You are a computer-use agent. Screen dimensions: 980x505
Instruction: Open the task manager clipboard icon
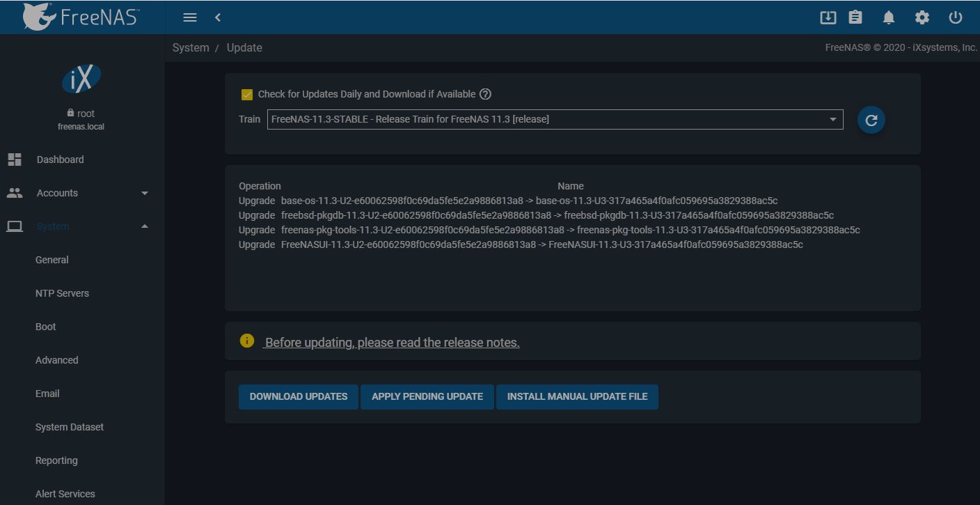coord(855,17)
